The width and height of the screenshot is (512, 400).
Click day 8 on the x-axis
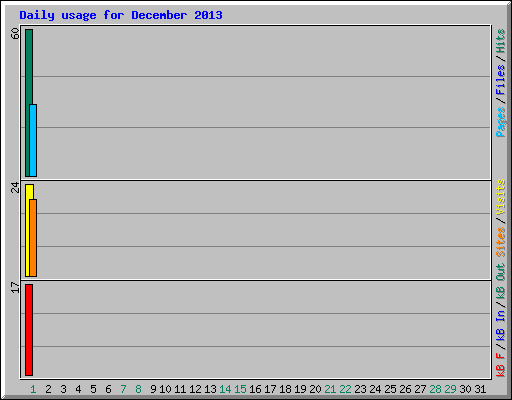[138, 389]
